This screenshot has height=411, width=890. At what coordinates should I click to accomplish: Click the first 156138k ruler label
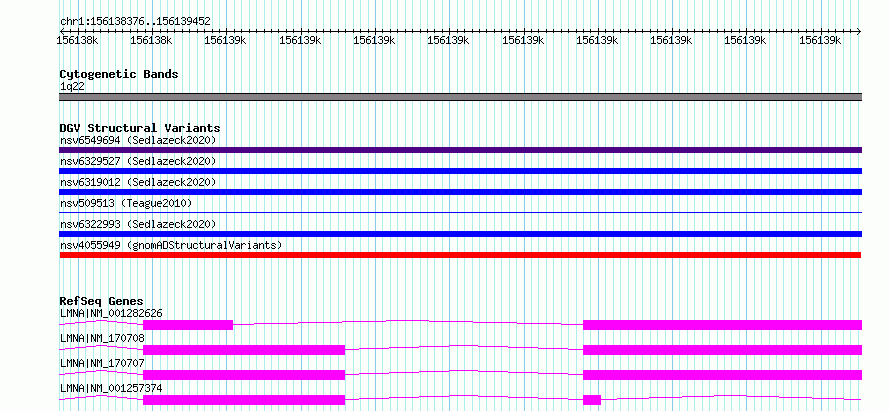coord(78,40)
